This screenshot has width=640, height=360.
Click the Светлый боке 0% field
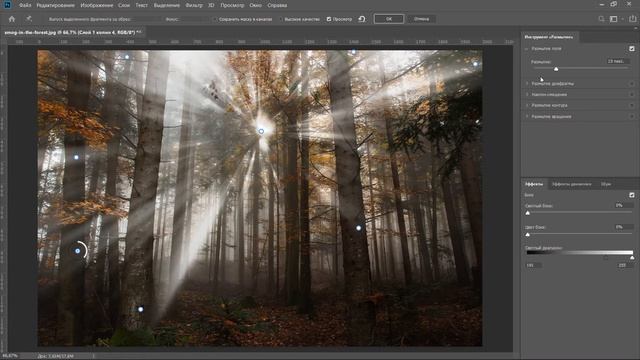point(624,205)
